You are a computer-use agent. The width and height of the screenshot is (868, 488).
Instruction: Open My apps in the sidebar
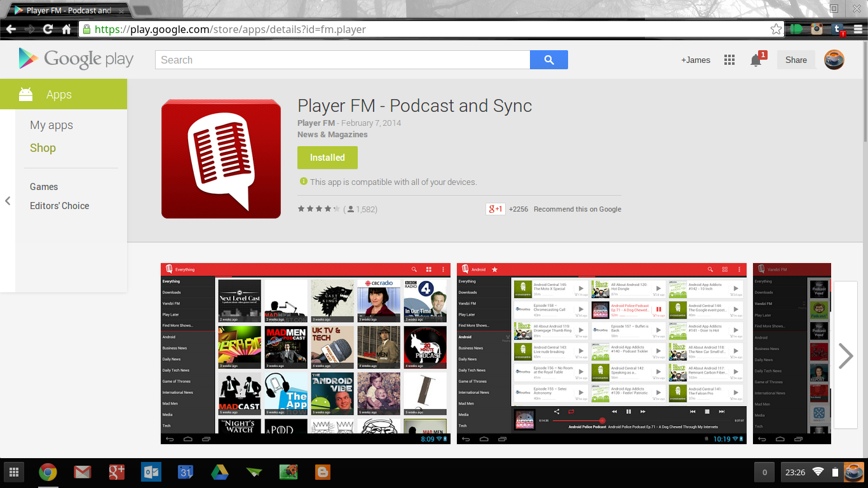pyautogui.click(x=51, y=125)
